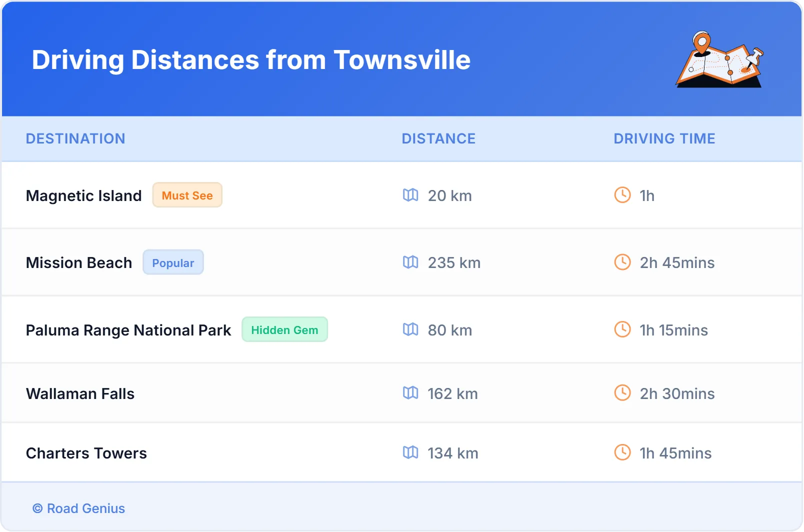The image size is (804, 532).
Task: Click the 1h 45mins driving time
Action: (675, 453)
